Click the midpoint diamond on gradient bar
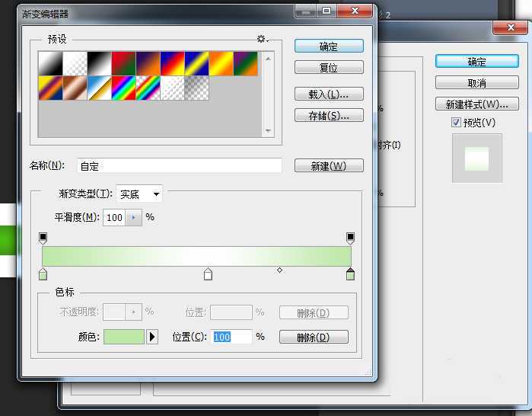The height and width of the screenshot is (416, 532). point(279,270)
